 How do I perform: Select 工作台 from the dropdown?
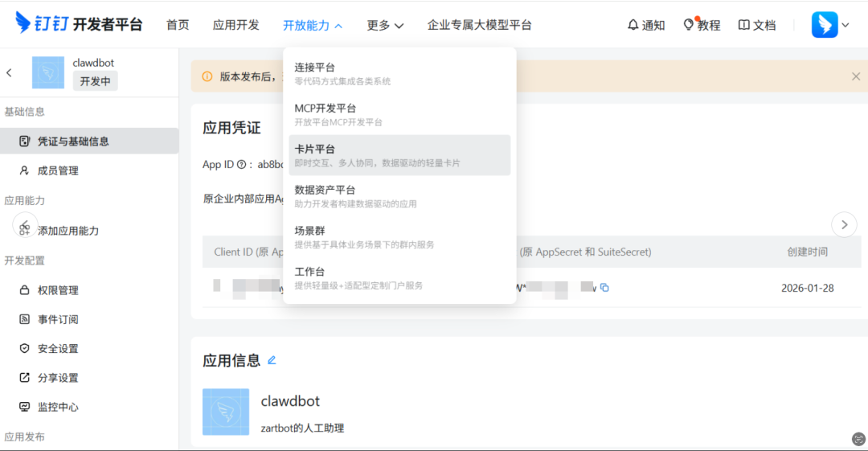tap(399, 278)
